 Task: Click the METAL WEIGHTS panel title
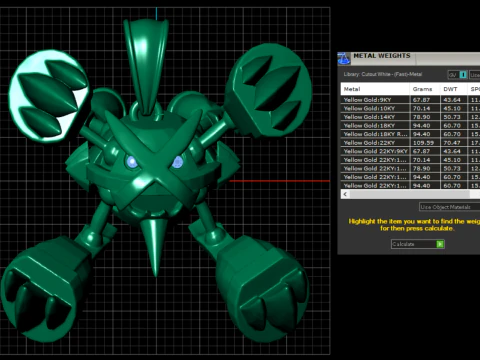pos(382,56)
